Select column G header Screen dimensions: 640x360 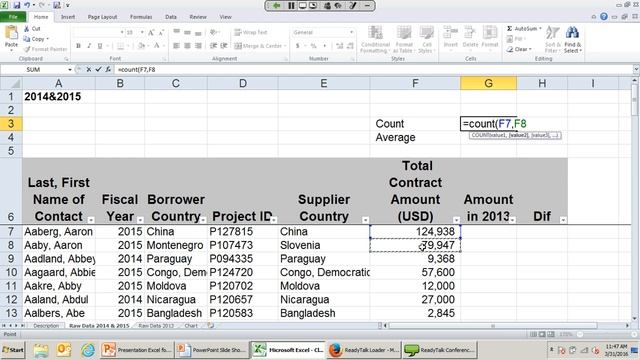click(x=488, y=83)
